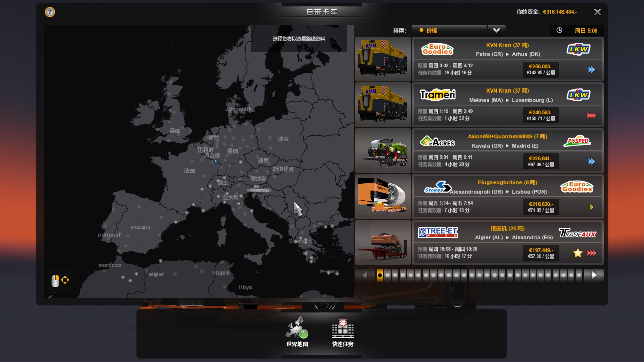Click the red urgency arrows on Meknes job
The height and width of the screenshot is (362, 644).
591,116
